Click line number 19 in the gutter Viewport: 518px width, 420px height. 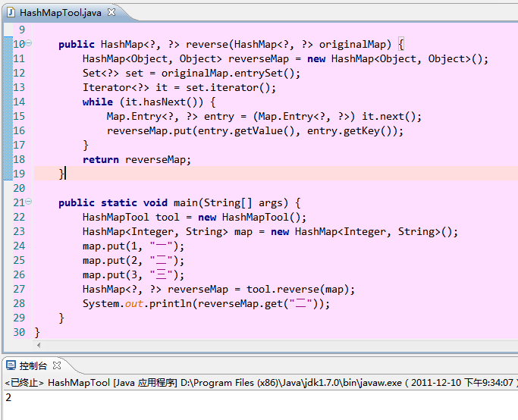19,174
